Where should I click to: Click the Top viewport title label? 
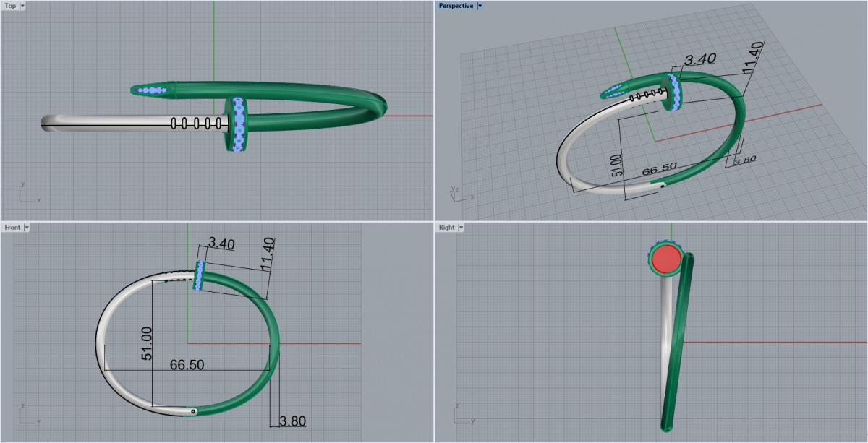(10, 6)
